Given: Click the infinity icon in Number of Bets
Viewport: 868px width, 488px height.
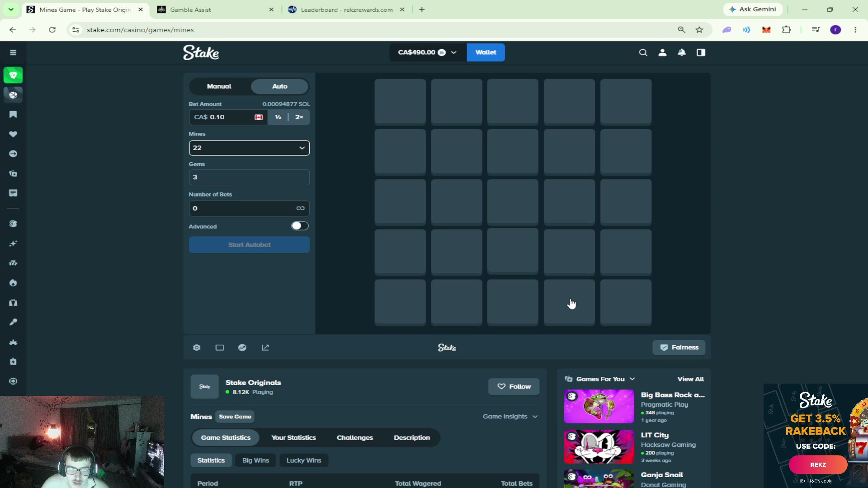Looking at the screenshot, I should click(300, 208).
